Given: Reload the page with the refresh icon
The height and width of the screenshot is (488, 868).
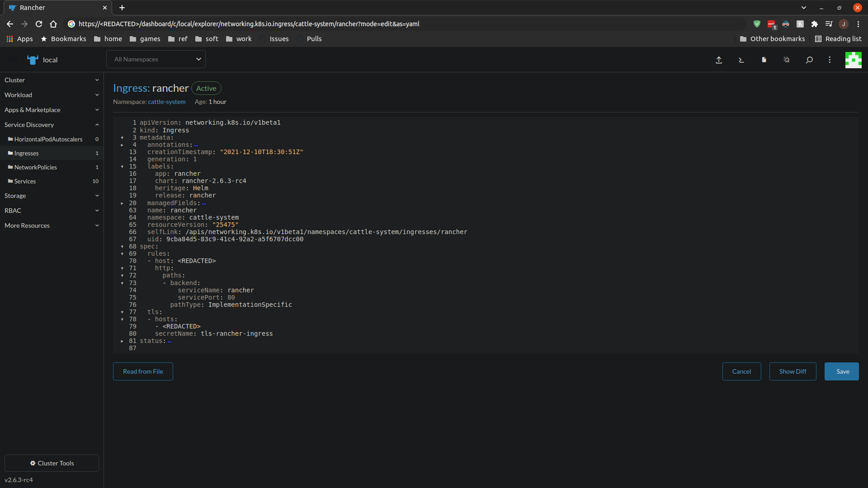Looking at the screenshot, I should point(39,24).
